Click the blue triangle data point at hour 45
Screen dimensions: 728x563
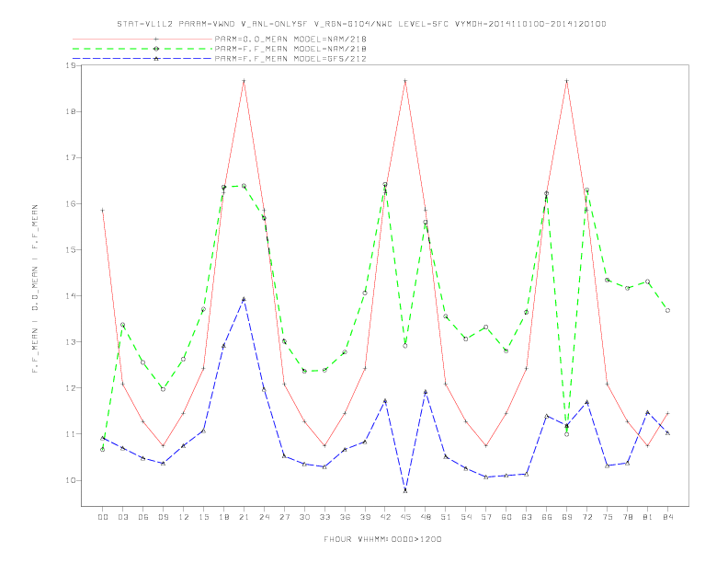tap(405, 490)
